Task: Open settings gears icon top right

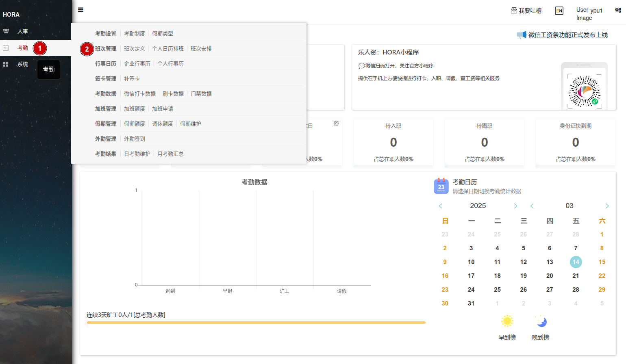Action: point(618,11)
